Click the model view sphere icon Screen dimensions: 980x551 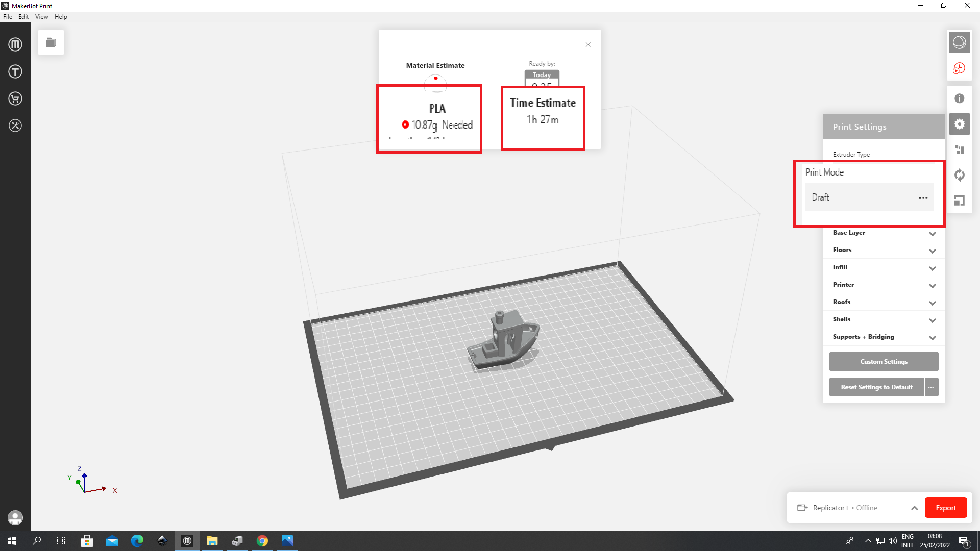tap(960, 42)
